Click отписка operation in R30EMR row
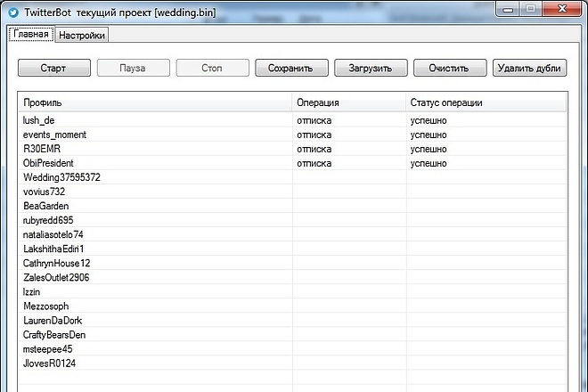Viewport: 588px width, 392px height. tap(314, 150)
